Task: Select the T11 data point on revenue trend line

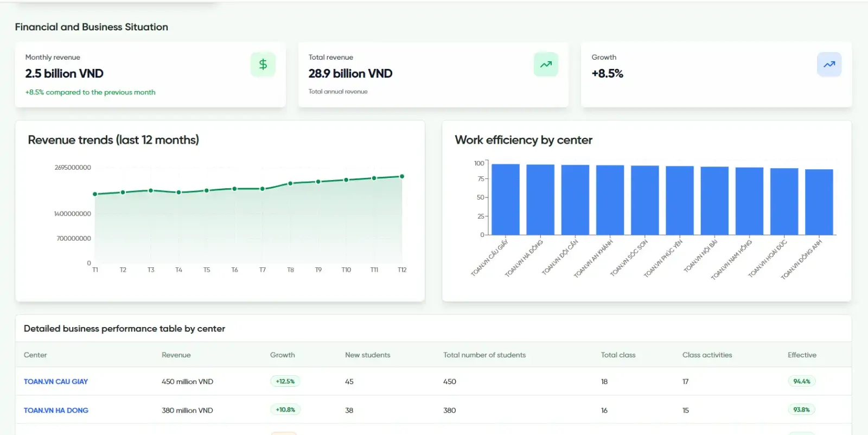Action: click(374, 178)
